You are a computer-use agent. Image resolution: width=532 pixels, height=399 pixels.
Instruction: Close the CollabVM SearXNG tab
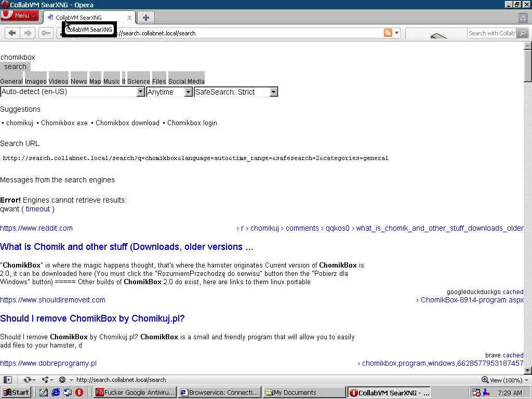129,18
